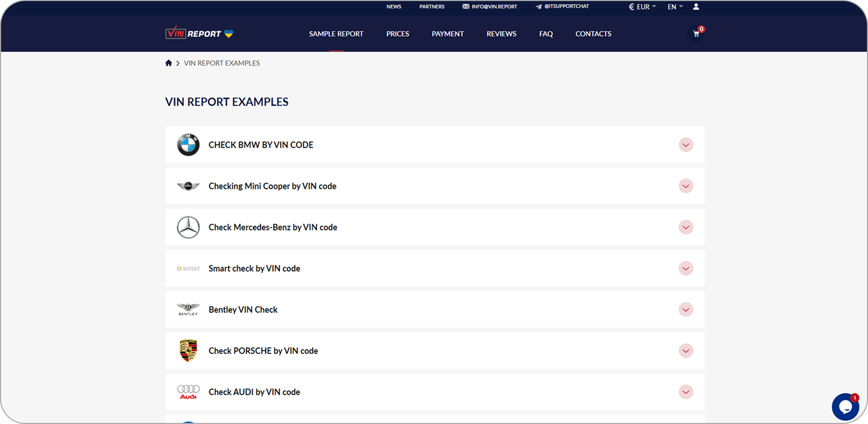Click 'Checking Mini Cooper by VIN code' text
Viewport: 868px width, 424px height.
[x=272, y=186]
